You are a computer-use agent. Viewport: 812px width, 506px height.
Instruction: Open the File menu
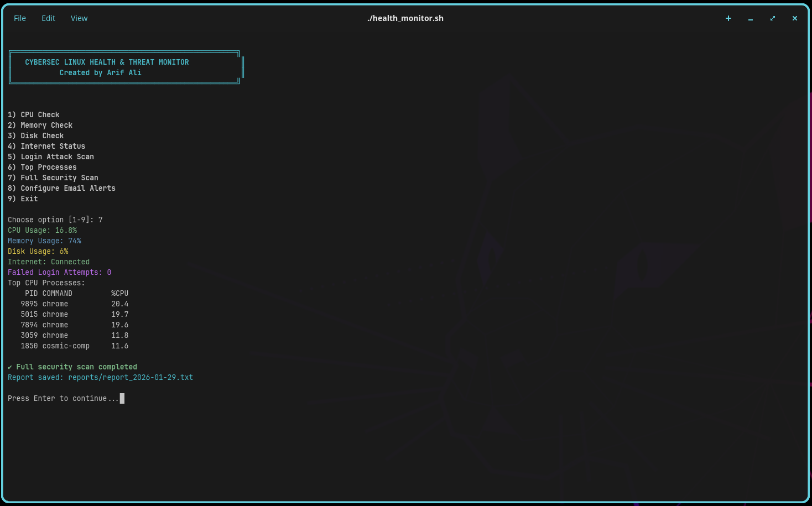(20, 18)
